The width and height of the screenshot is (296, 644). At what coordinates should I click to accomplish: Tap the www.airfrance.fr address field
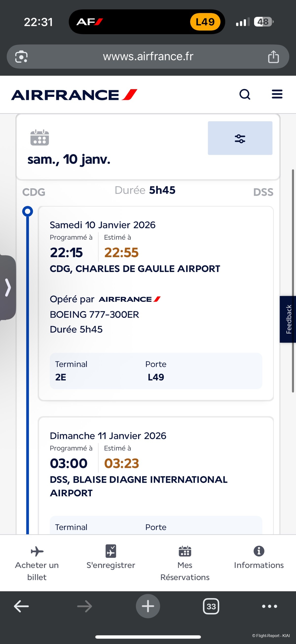pyautogui.click(x=148, y=57)
